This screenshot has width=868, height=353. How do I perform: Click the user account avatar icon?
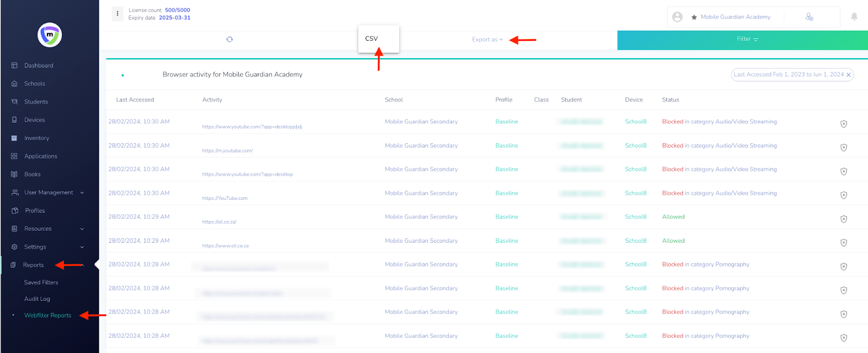pos(677,17)
